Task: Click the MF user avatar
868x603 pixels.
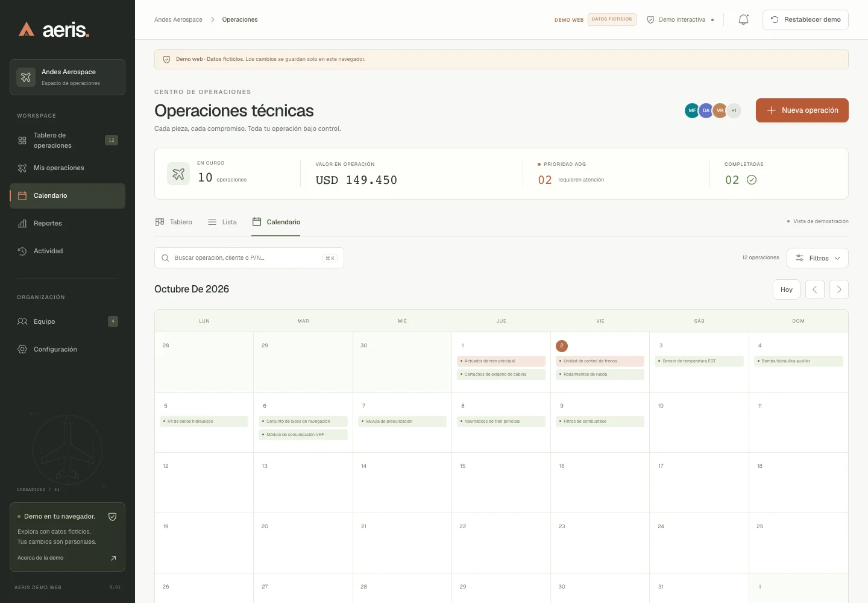Action: [692, 111]
